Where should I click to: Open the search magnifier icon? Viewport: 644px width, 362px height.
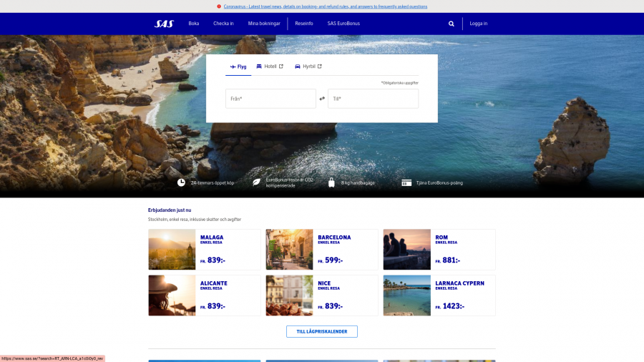click(x=451, y=24)
